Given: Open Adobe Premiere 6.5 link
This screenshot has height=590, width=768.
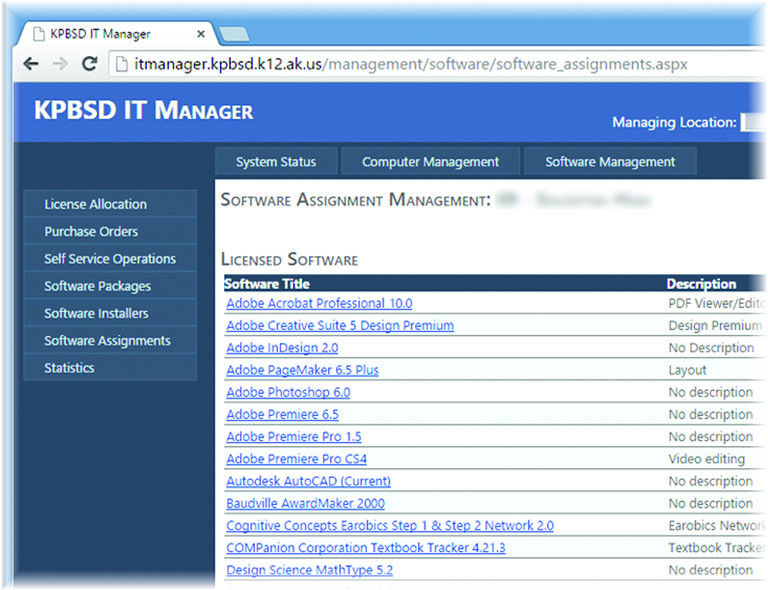Looking at the screenshot, I should tap(282, 415).
